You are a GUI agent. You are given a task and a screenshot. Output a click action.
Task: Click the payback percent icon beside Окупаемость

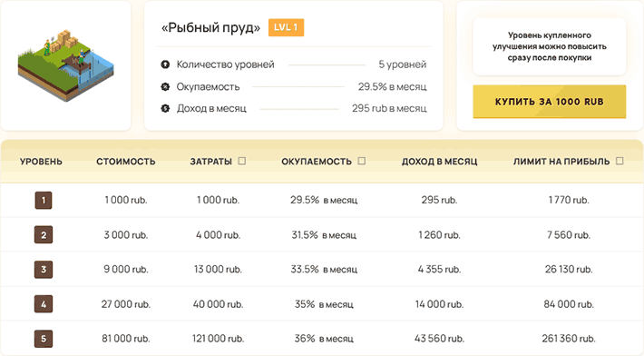[165, 87]
